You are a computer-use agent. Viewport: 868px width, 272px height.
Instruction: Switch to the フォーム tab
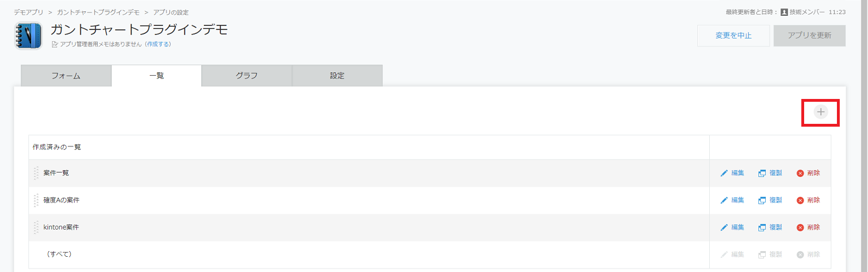(66, 76)
